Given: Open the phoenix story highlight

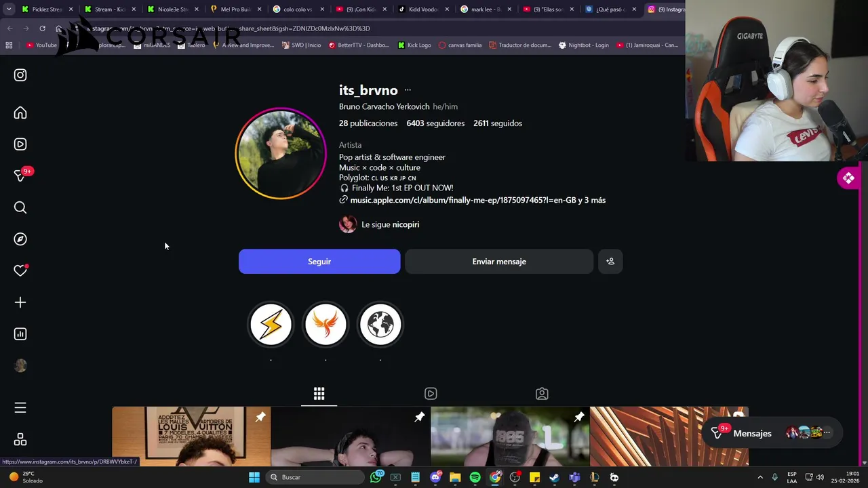Looking at the screenshot, I should (325, 325).
